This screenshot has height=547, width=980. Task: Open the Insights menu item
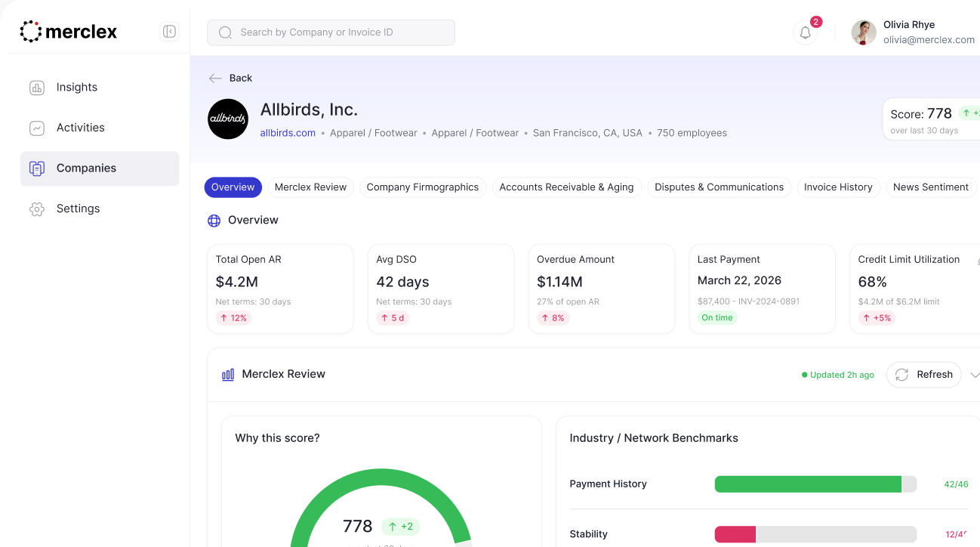pos(100,88)
